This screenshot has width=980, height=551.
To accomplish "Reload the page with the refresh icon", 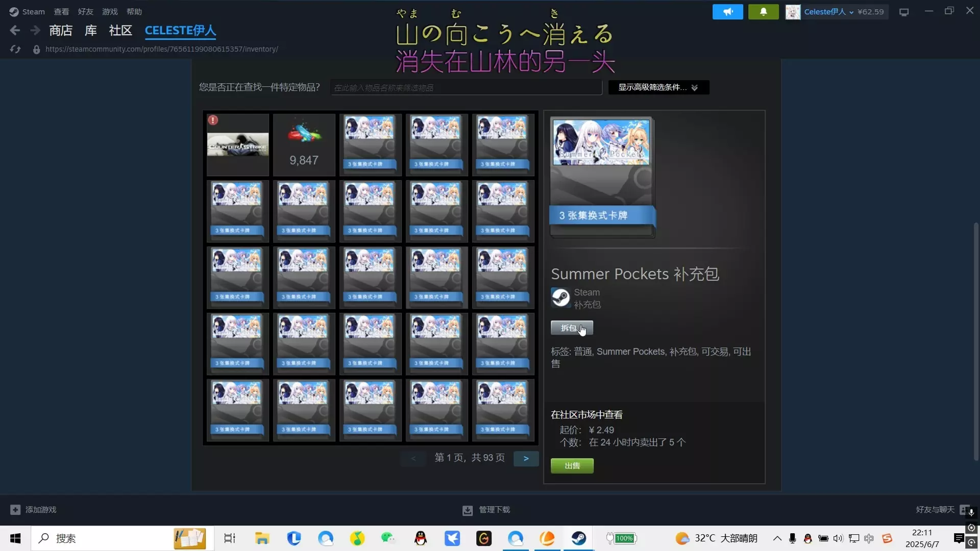I will click(15, 49).
